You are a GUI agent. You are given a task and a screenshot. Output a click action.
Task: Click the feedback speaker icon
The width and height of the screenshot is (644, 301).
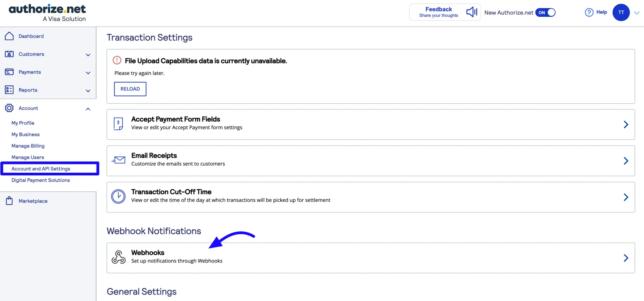pos(472,12)
